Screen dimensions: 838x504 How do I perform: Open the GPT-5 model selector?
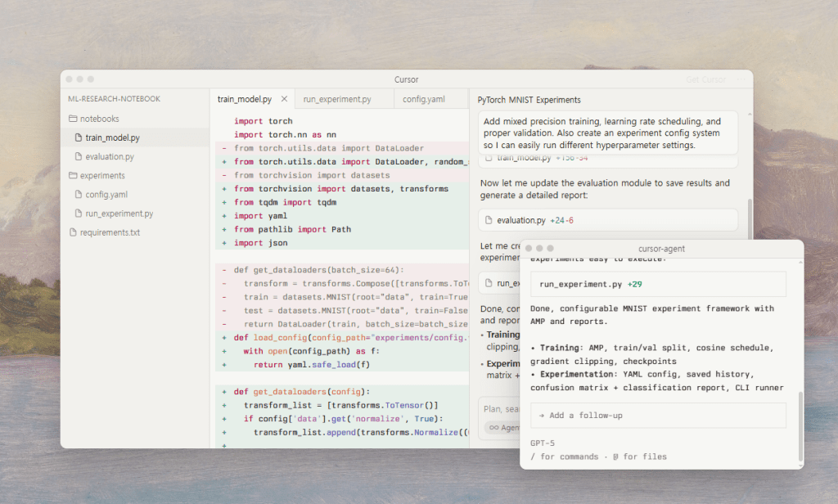pos(543,443)
